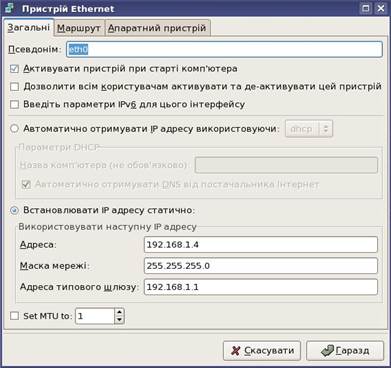Increase MTU value with up arrow
This screenshot has width=391, height=368.
point(119,312)
